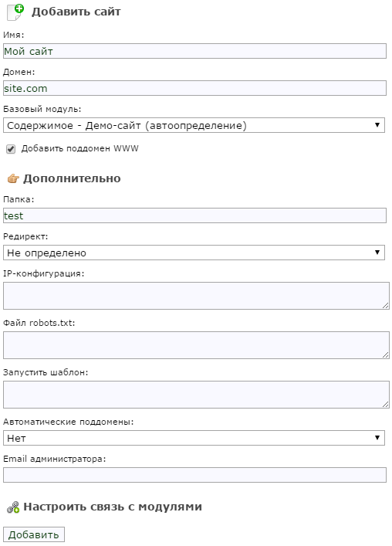392x546 pixels.
Task: Collapse the Дополнительно section heading
Action: 72,178
